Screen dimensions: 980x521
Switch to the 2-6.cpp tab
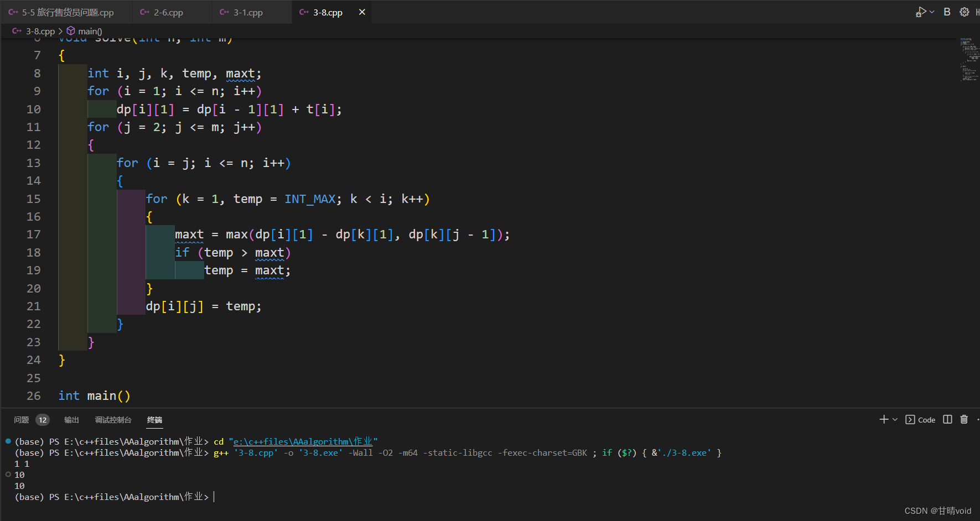click(x=173, y=12)
